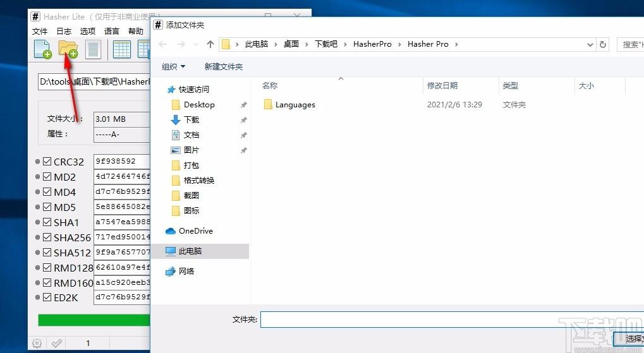Open 选项 menu in Hasher Lite

click(x=87, y=31)
